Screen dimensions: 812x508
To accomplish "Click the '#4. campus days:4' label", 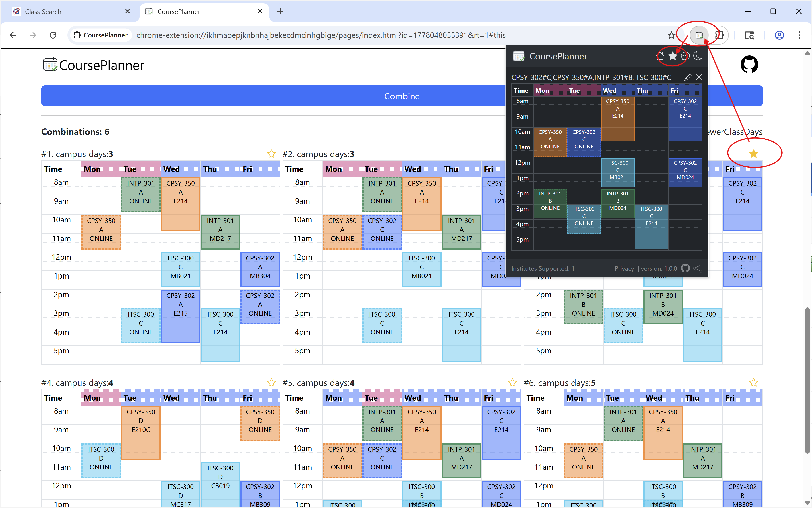I will pos(77,383).
